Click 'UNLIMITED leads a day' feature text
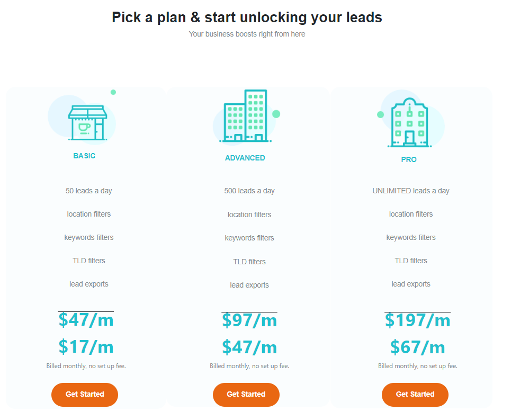 (x=411, y=191)
